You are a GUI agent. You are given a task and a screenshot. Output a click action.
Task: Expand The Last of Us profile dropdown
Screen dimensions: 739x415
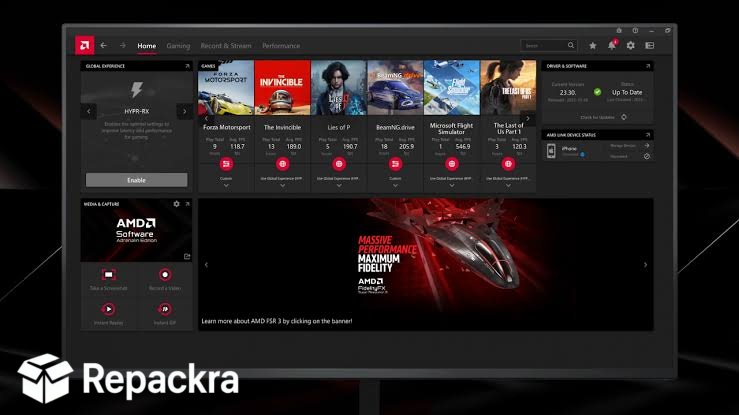pos(508,186)
